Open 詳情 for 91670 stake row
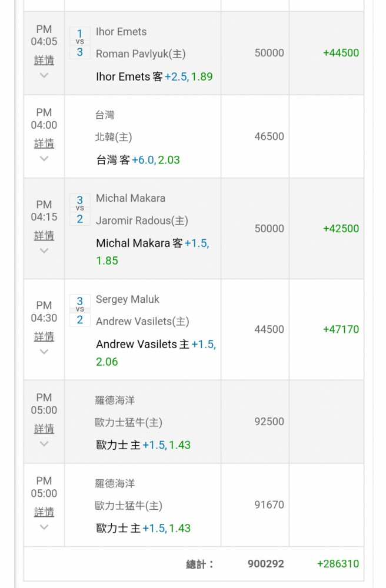Screen dimensions: 386x588 point(44,512)
